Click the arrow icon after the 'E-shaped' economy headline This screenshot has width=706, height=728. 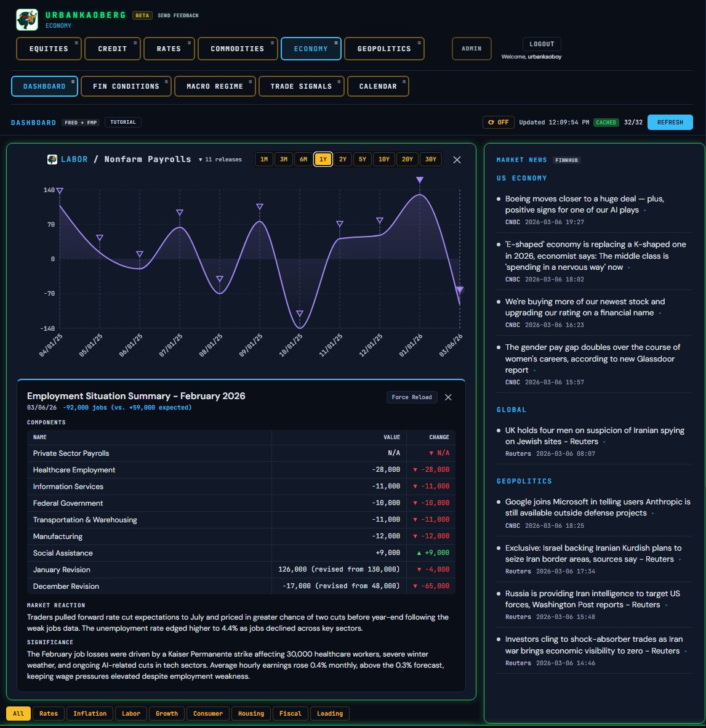629,267
